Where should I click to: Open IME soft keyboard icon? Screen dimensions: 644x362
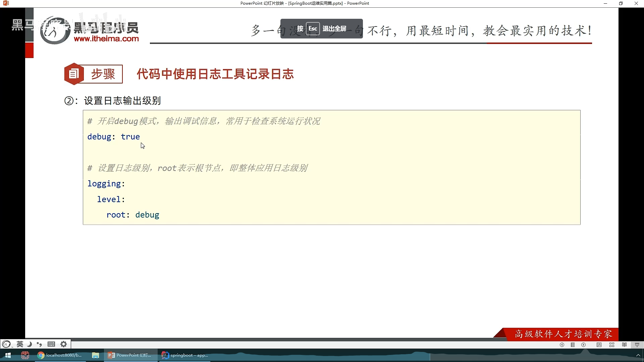[x=51, y=344]
